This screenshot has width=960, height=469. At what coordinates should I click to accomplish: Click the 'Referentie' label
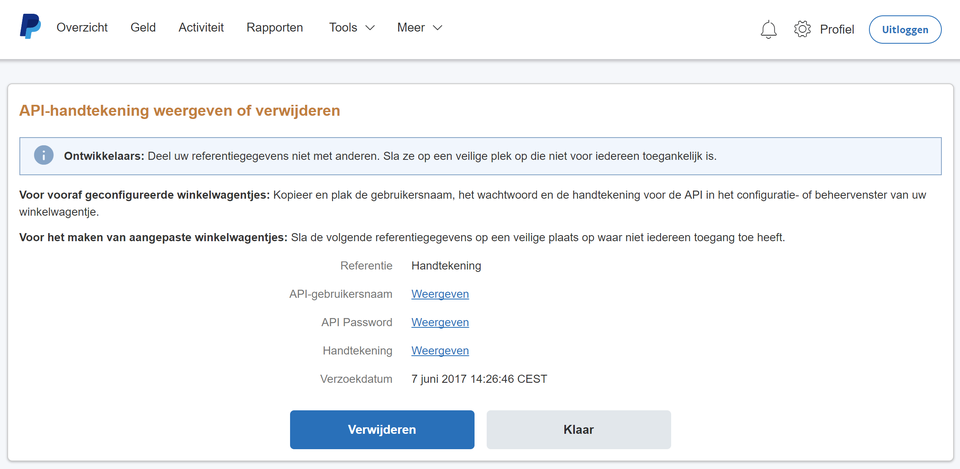(366, 266)
